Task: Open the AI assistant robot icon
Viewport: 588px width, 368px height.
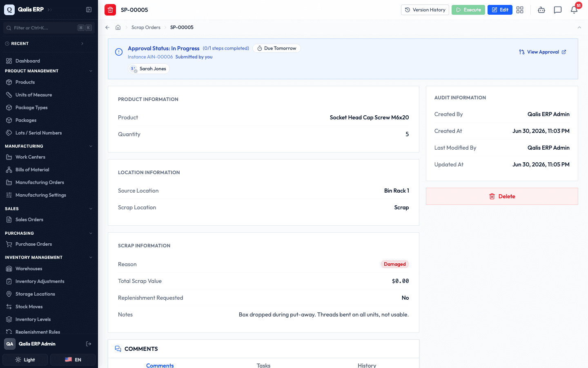Action: (x=541, y=10)
